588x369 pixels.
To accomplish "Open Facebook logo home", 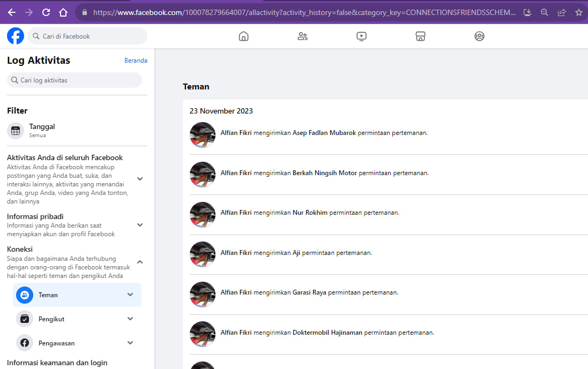I will point(16,36).
